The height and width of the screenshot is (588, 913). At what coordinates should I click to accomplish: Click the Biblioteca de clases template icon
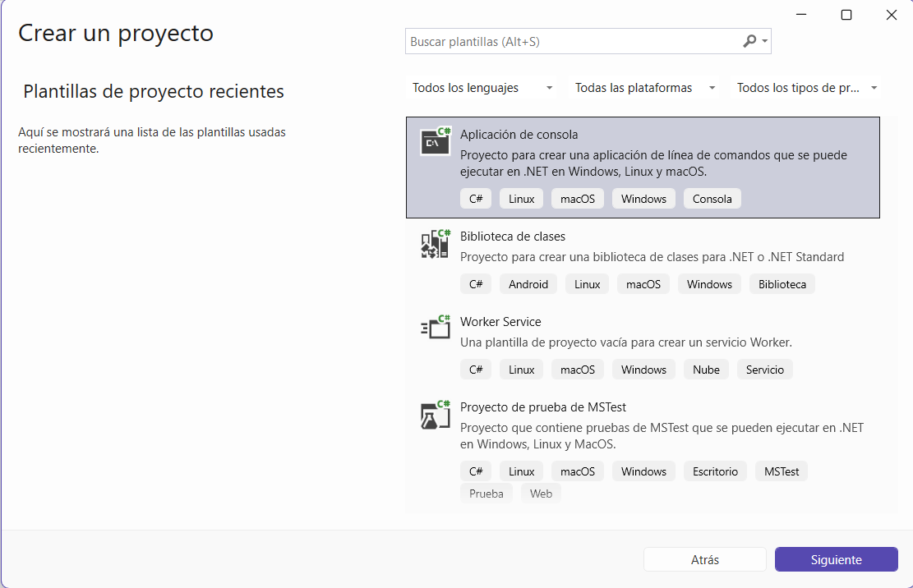(436, 244)
